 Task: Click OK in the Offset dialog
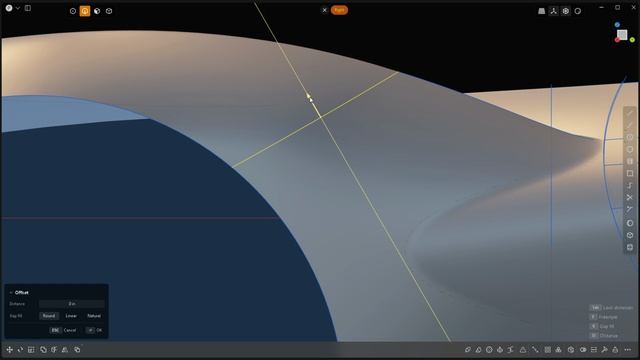(94, 330)
